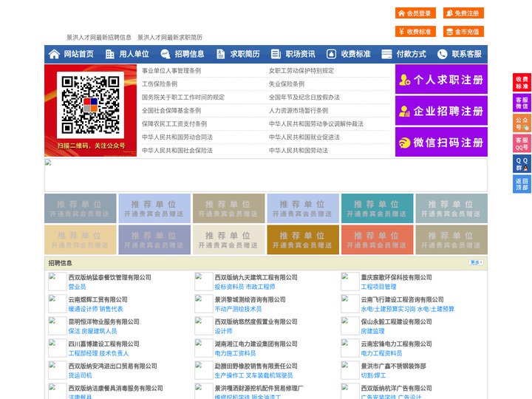532x399 pixels.
Task: Go to 招聘信息 in the navigation bar
Action: tap(189, 54)
